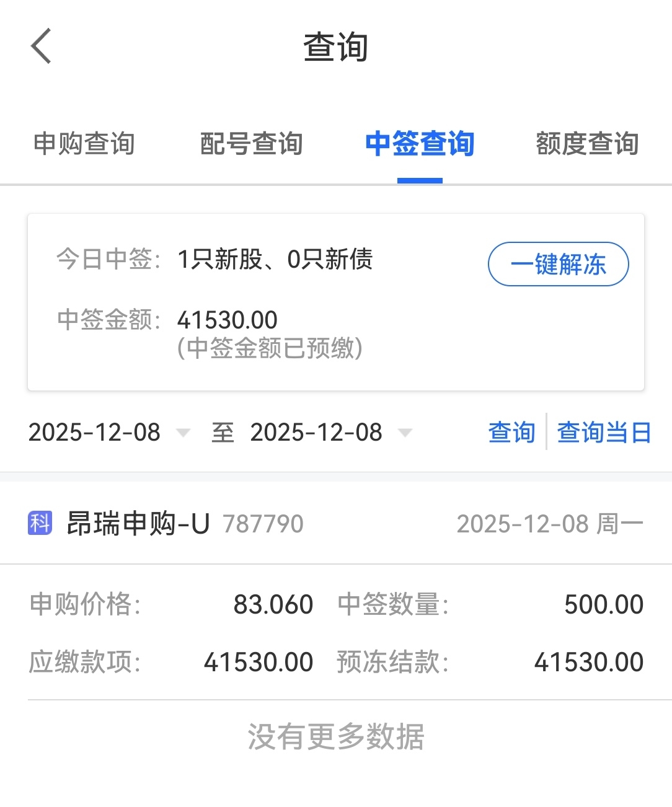Tap the 没有更多数据 footer text
Viewport: 672px width, 807px height.
[x=336, y=737]
